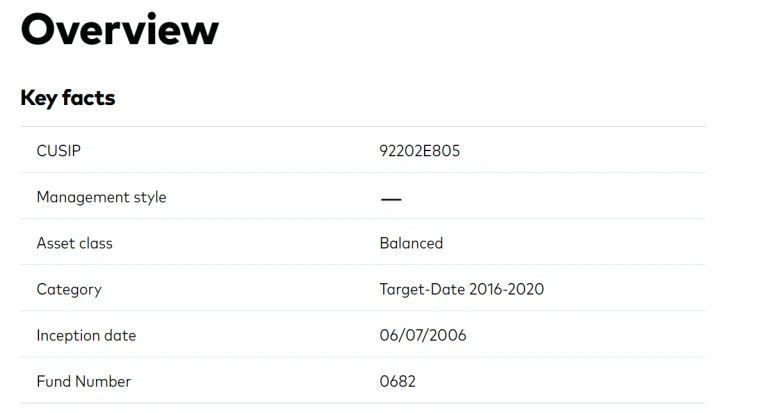The width and height of the screenshot is (773, 413).
Task: Click the year range 2016-2020
Action: point(506,289)
